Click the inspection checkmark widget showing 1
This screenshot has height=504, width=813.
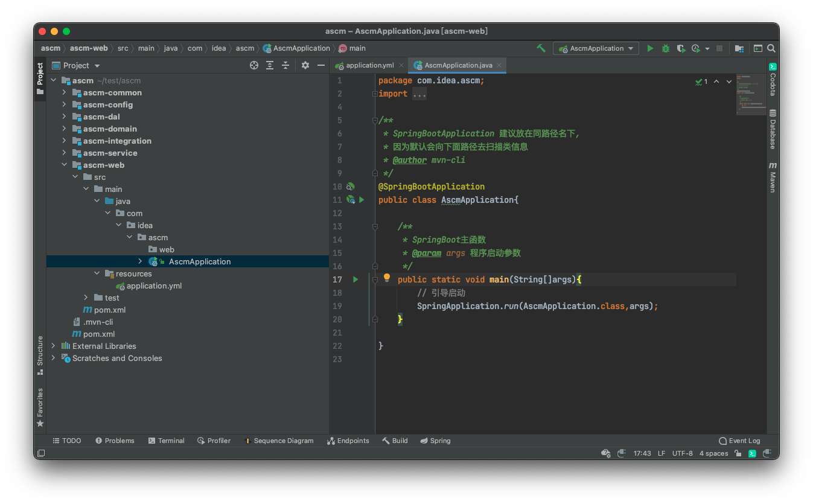click(x=701, y=81)
